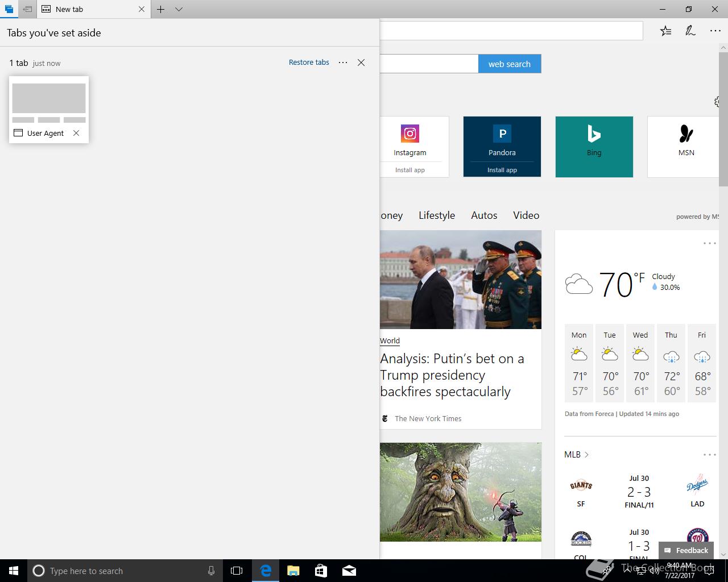
Task: Show tab previews chevron
Action: [179, 9]
